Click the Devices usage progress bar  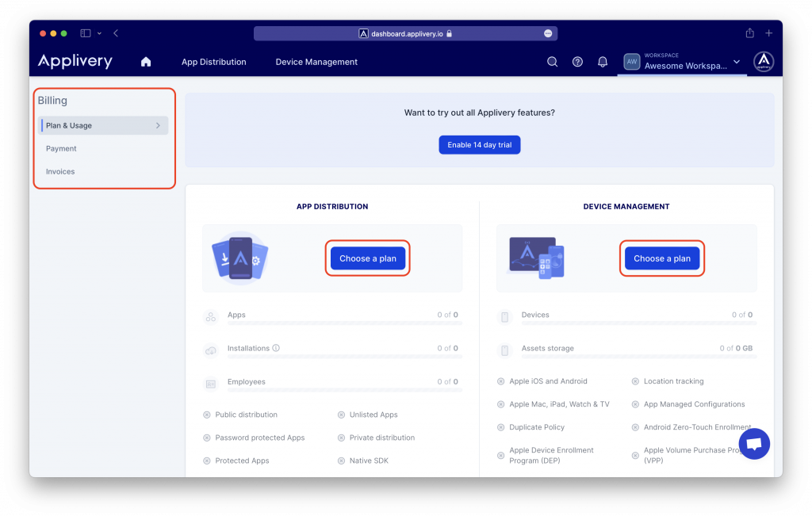point(639,323)
